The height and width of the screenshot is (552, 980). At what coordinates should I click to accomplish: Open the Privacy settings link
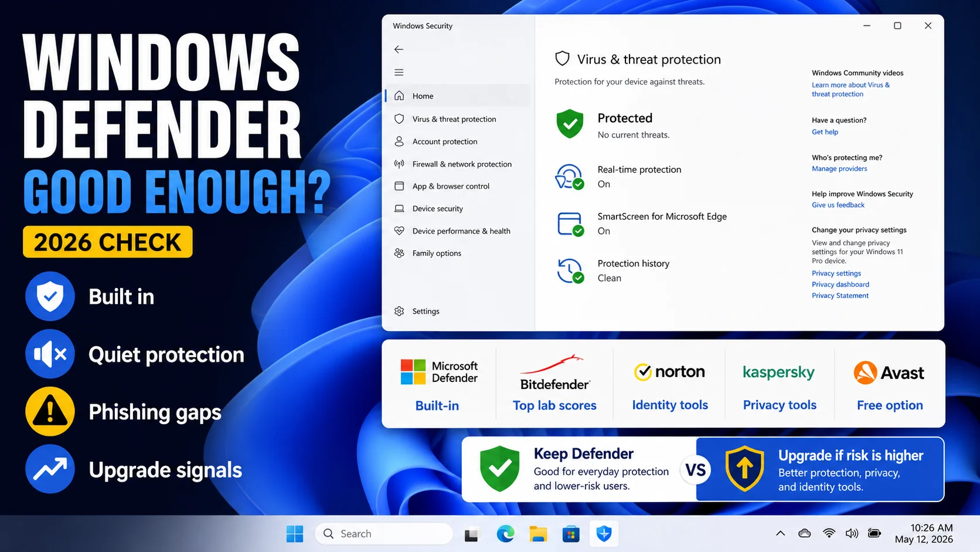tap(836, 273)
